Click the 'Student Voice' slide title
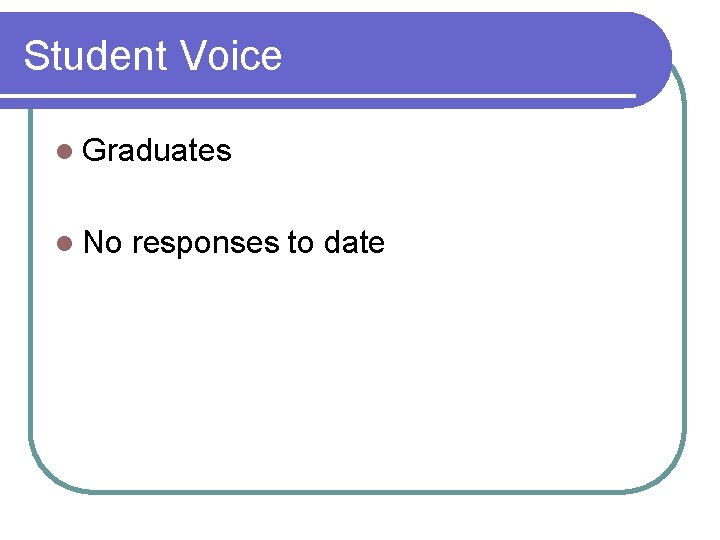This screenshot has width=720, height=540. [x=152, y=55]
